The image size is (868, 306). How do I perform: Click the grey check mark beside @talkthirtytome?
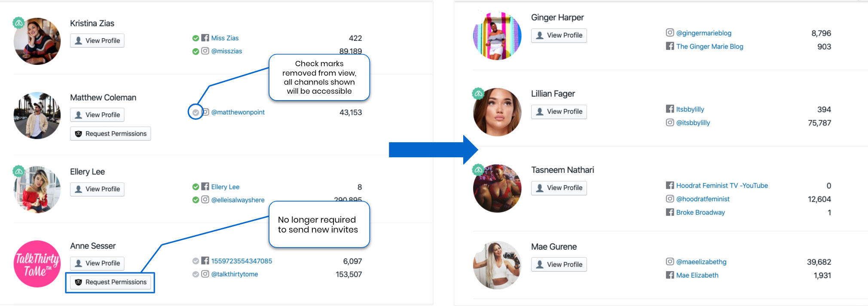(196, 274)
